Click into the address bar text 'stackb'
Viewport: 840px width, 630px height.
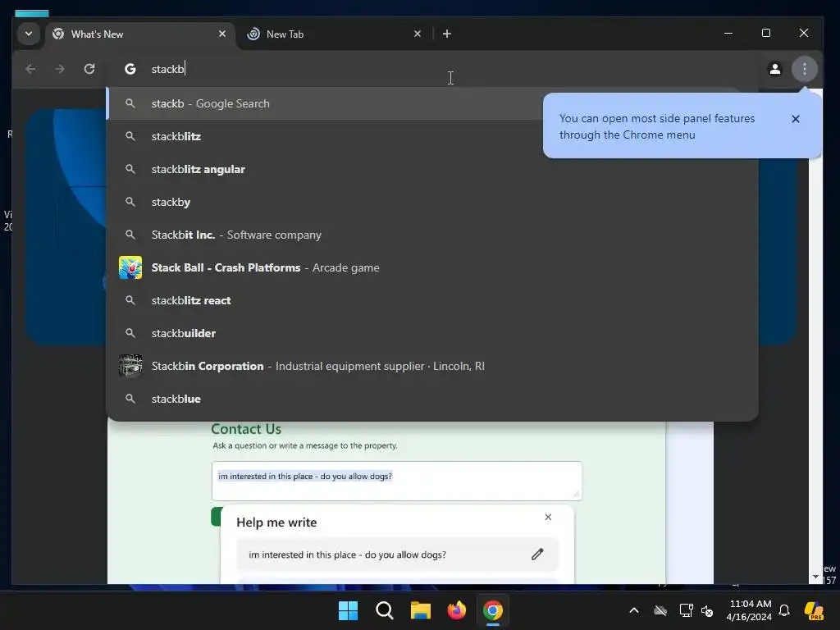pyautogui.click(x=167, y=69)
